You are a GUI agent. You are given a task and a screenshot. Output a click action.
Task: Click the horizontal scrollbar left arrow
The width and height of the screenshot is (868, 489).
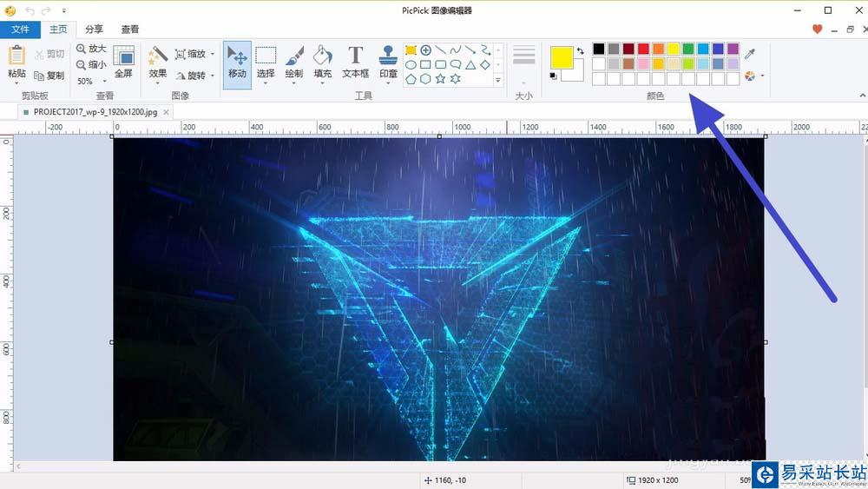tap(18, 466)
